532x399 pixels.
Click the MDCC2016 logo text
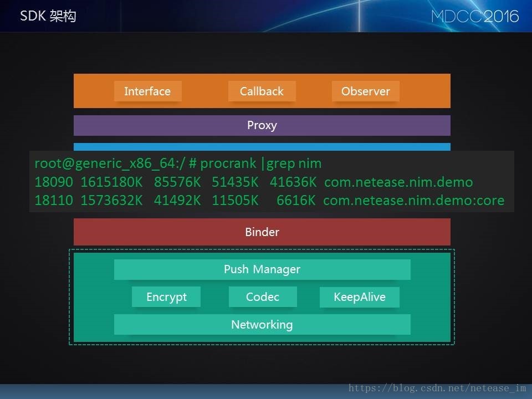tap(475, 16)
